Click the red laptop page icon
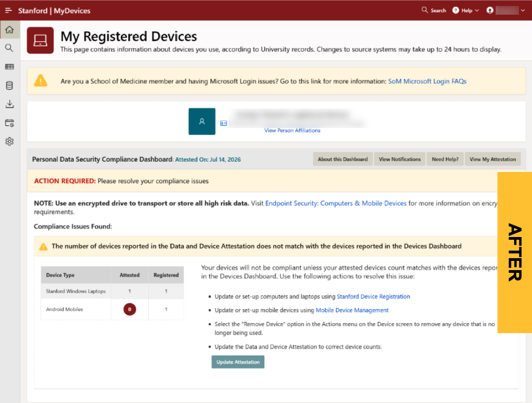The width and height of the screenshot is (532, 403). (x=40, y=40)
